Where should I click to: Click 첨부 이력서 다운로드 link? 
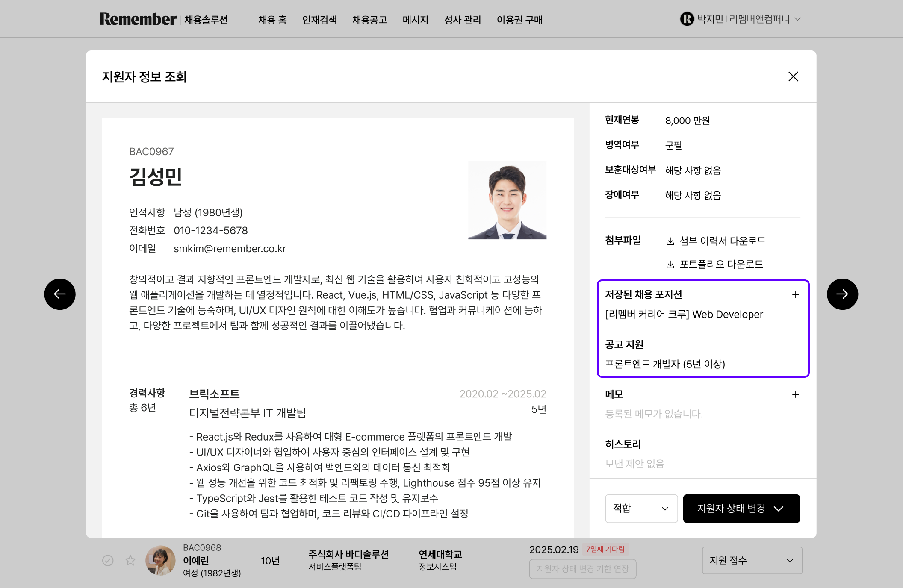tap(722, 241)
